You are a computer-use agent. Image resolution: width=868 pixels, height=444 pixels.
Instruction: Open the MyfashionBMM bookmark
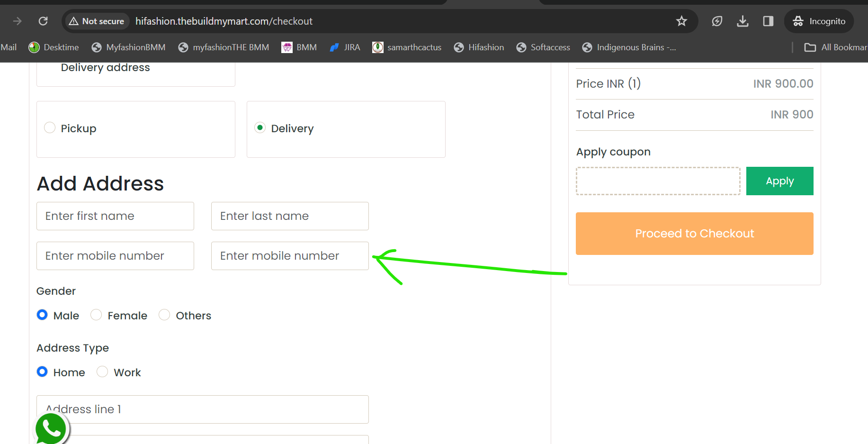128,47
